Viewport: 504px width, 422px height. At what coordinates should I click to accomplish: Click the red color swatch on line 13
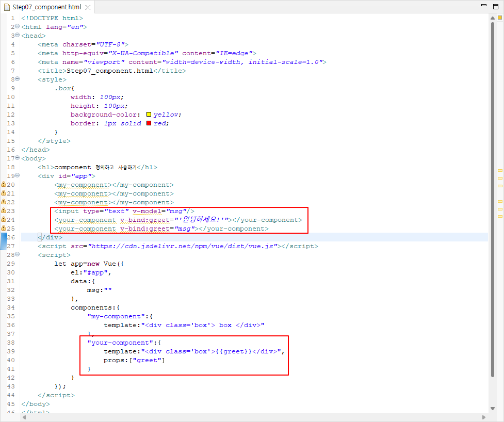[149, 123]
